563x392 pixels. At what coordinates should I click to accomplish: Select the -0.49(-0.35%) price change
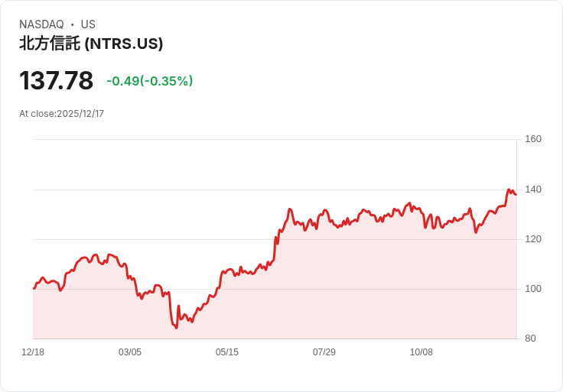(149, 81)
